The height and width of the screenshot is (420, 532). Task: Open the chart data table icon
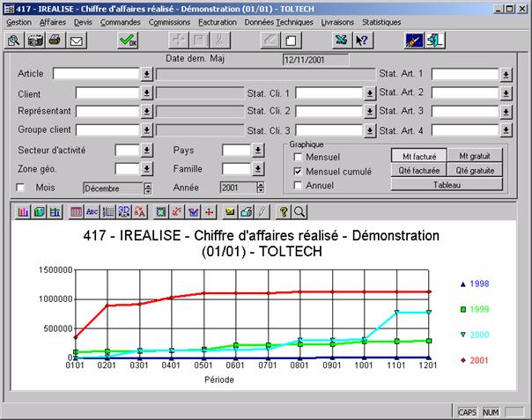(76, 212)
